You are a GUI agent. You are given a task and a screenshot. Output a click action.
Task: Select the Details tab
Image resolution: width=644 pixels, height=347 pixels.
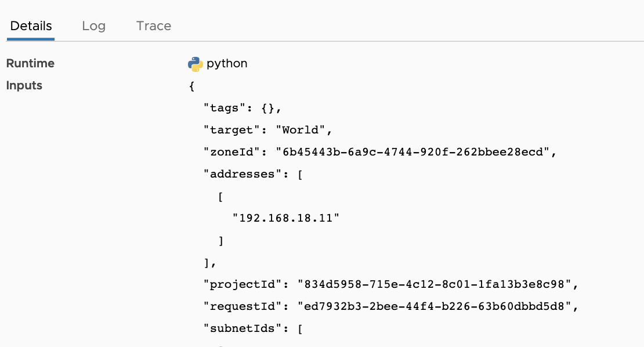[x=31, y=26]
